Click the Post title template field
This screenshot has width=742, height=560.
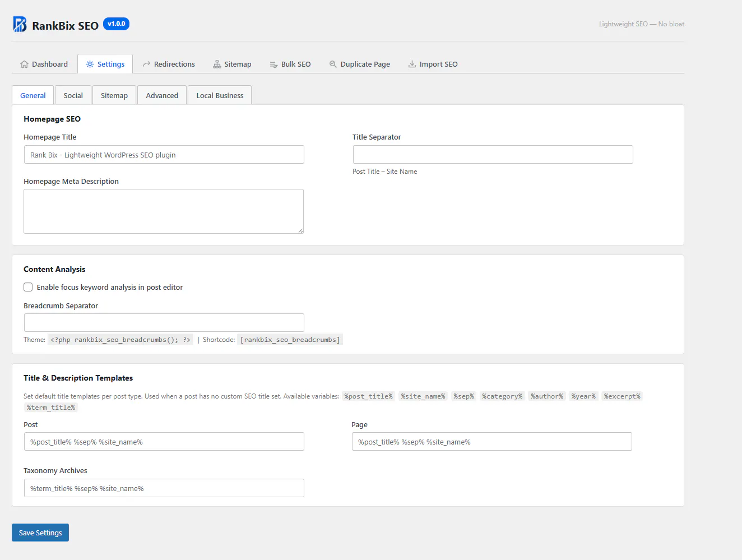coord(164,442)
